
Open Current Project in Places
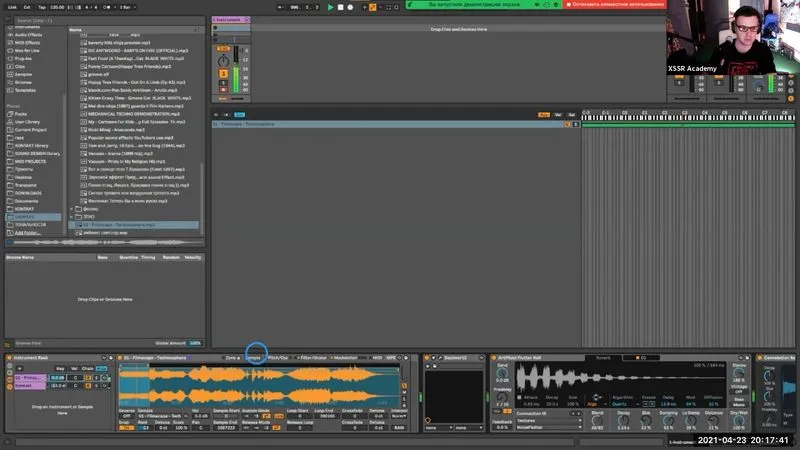(x=31, y=130)
